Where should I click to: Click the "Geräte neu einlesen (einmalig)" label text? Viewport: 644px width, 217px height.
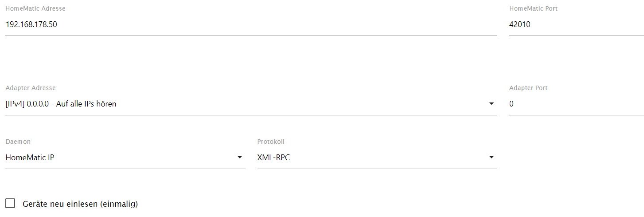pos(80,204)
